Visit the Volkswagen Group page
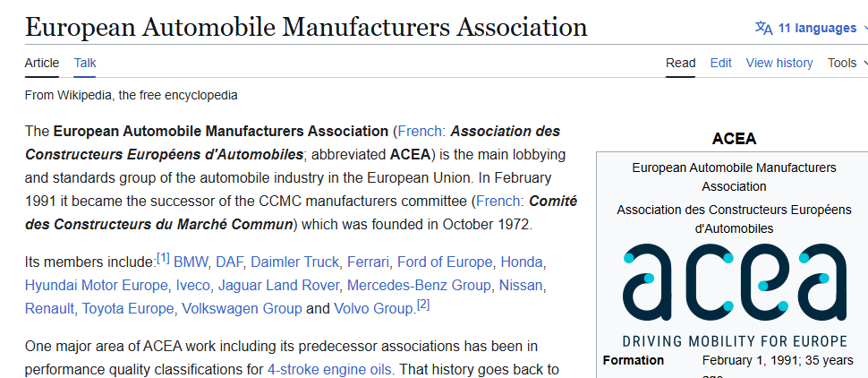Screen dimensions: 868x378 [x=242, y=309]
